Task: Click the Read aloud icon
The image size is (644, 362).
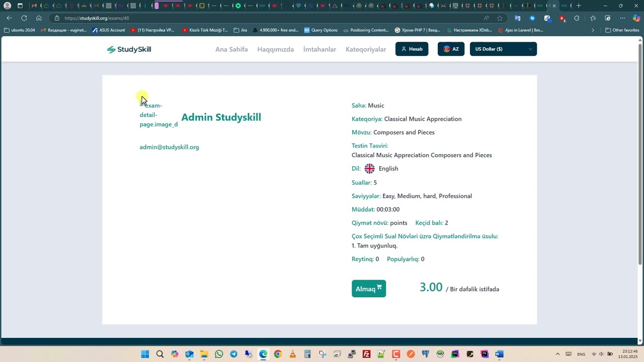Action: [486, 18]
